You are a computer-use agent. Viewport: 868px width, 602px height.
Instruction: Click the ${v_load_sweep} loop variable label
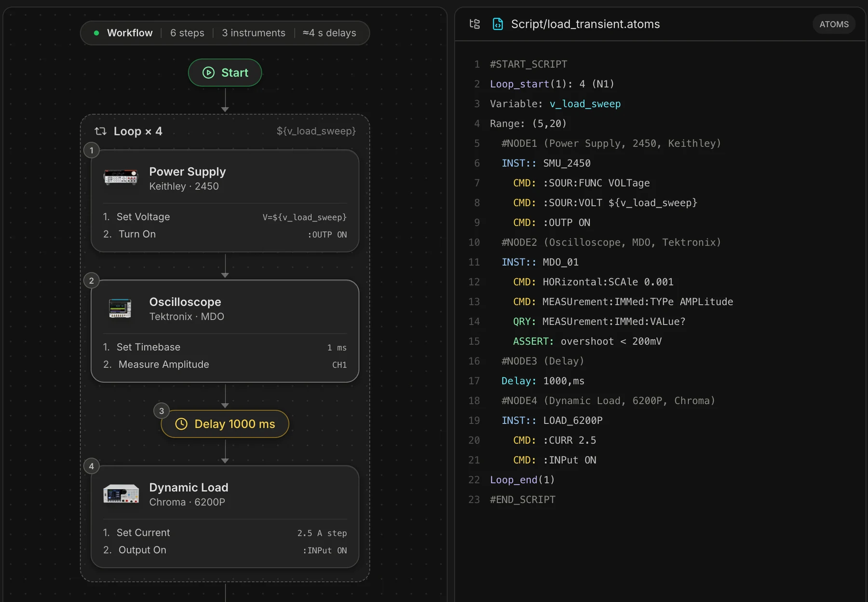(316, 131)
